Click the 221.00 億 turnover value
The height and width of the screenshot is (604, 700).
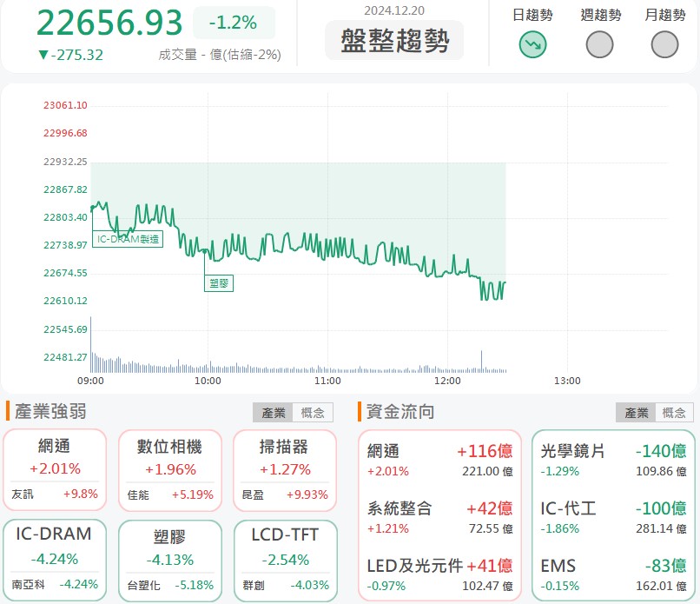[487, 471]
